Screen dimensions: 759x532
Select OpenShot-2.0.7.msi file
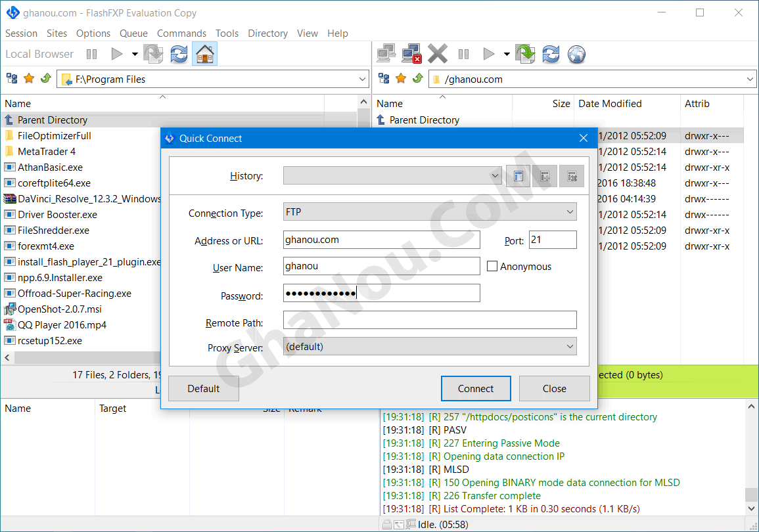click(60, 309)
